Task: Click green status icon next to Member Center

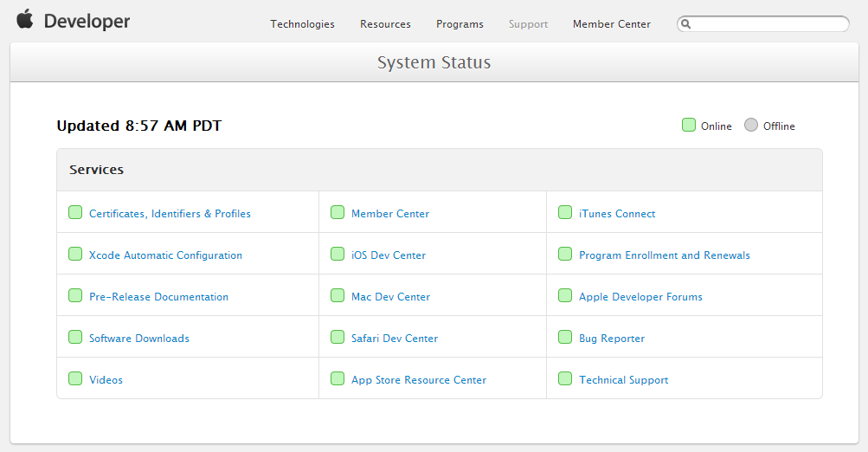Action: click(338, 212)
